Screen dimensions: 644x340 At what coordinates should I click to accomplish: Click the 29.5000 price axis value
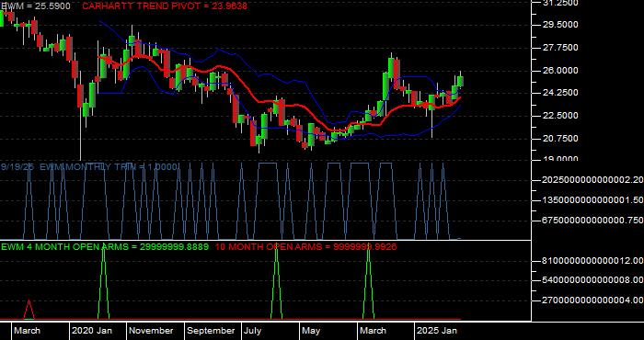561,25
